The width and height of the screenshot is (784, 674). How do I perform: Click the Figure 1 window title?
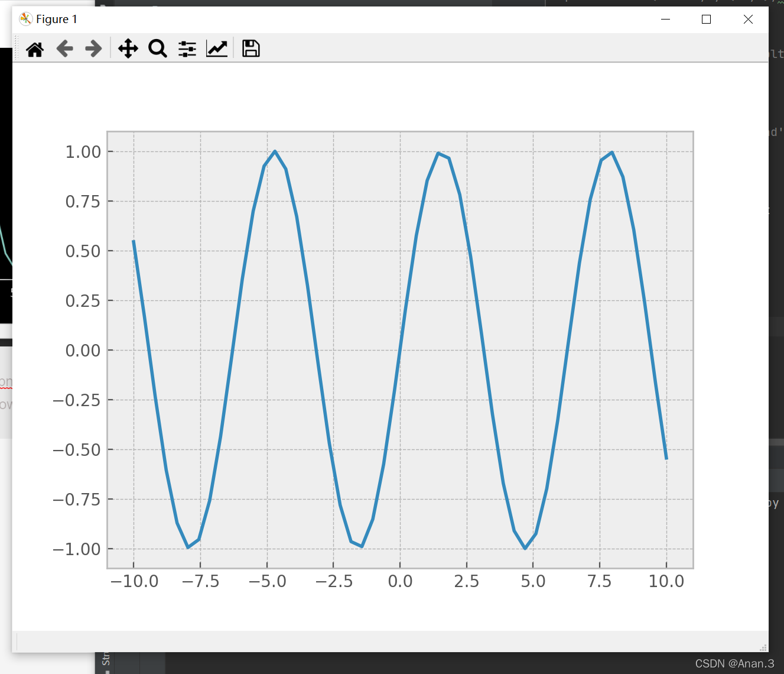[x=57, y=19]
